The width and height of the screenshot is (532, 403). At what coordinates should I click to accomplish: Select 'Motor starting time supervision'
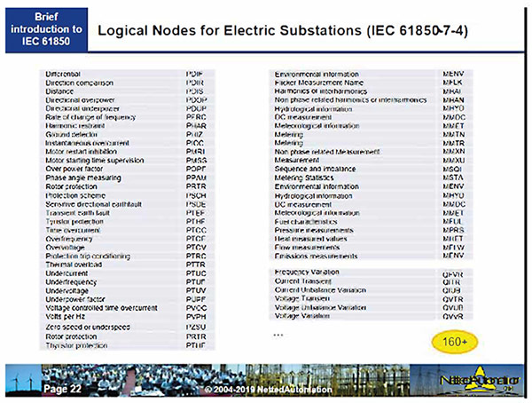coord(95,160)
